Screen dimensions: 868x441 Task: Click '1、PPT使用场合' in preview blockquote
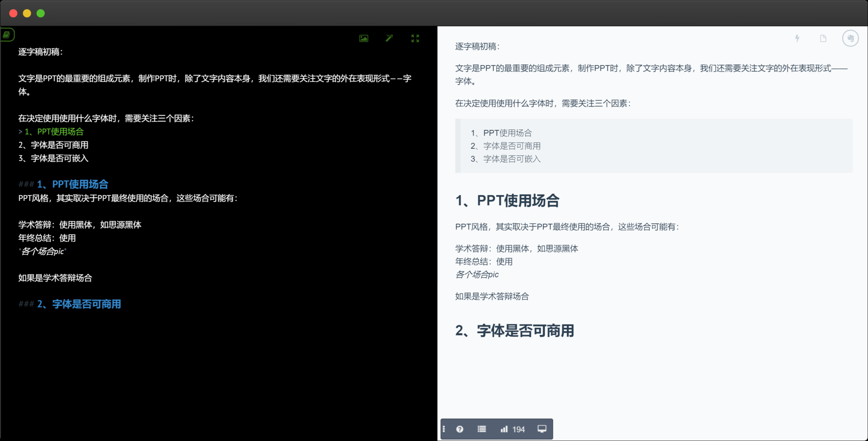(x=501, y=133)
